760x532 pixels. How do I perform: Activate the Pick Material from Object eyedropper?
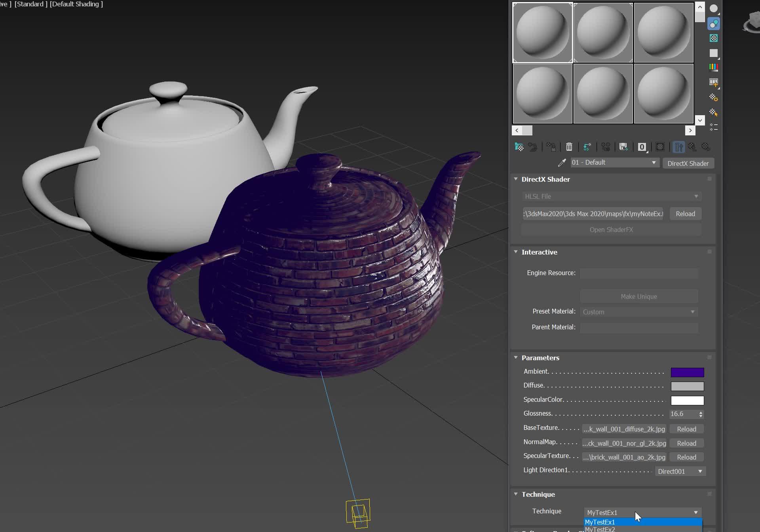[x=562, y=162]
